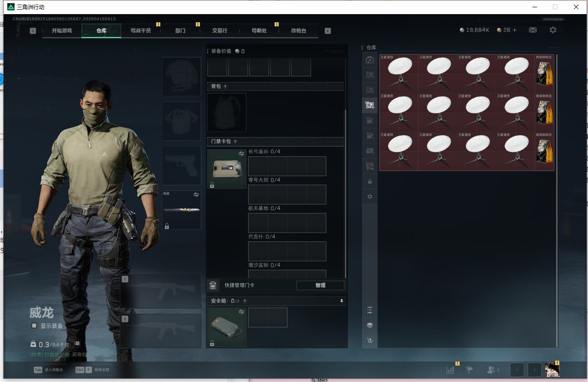This screenshot has height=382, width=588.
Task: Open the bar chart stats icon
Action: click(x=450, y=370)
